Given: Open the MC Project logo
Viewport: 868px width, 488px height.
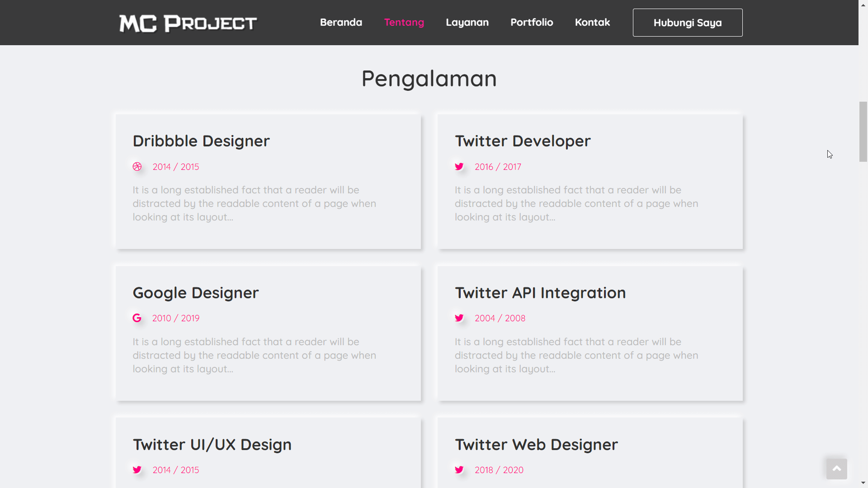Looking at the screenshot, I should point(187,23).
